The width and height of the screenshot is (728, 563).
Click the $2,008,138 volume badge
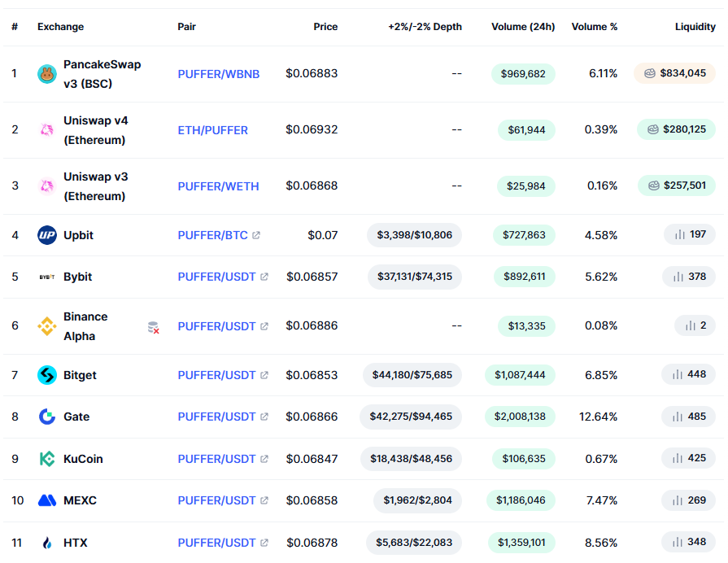tap(520, 417)
